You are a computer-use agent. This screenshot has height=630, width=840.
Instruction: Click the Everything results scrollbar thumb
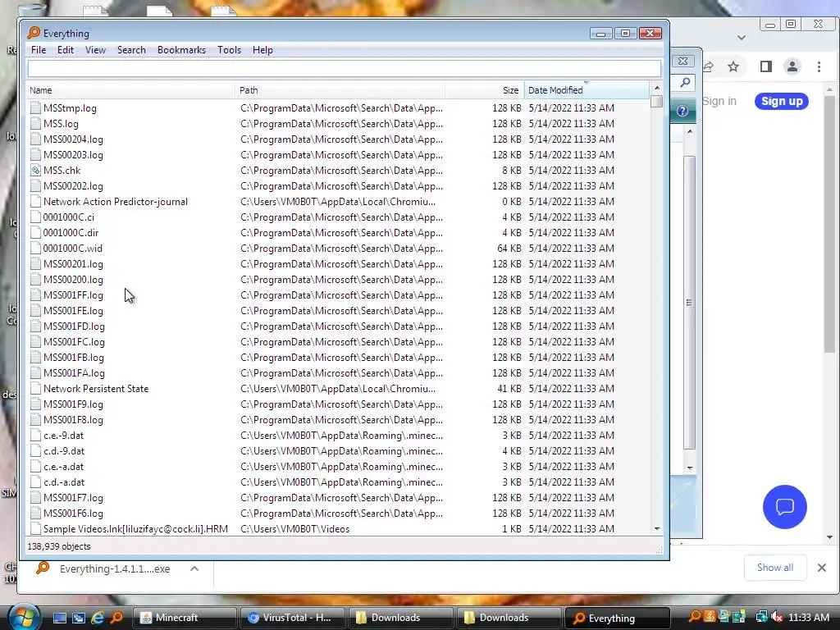657,101
